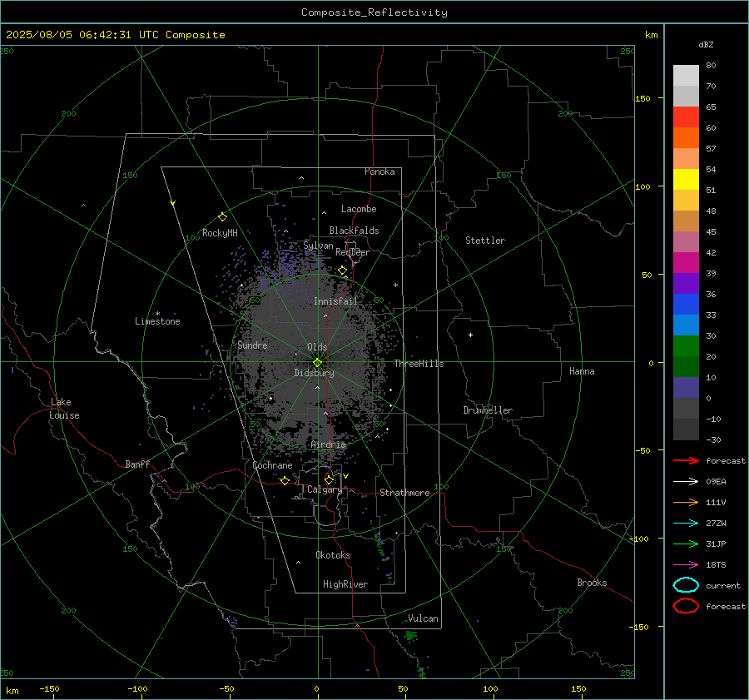Click the Stettler city label
The height and width of the screenshot is (700, 749).
tap(485, 241)
